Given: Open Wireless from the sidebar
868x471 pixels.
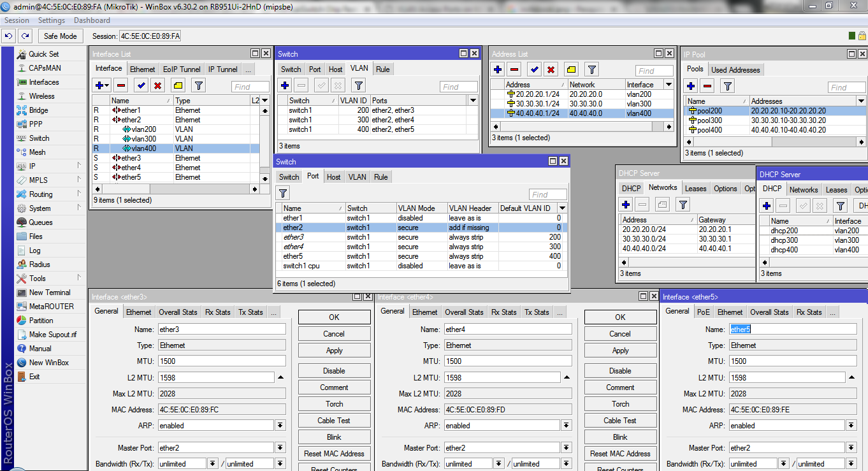Looking at the screenshot, I should click(41, 96).
